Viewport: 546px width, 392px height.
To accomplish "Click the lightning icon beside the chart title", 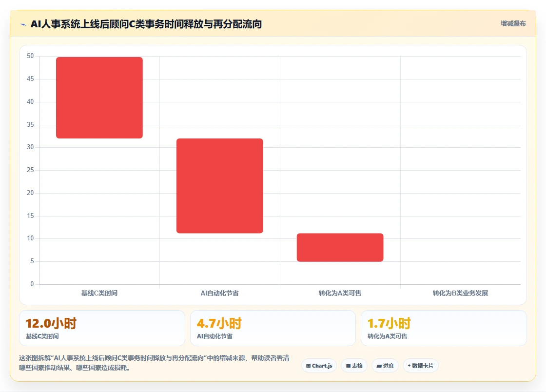I will [23, 24].
